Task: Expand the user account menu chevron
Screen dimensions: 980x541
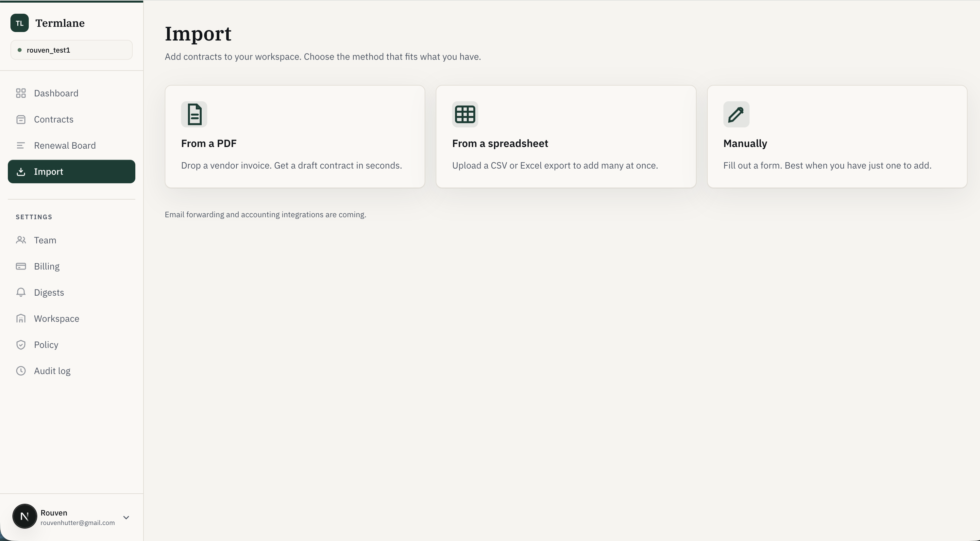Action: pos(126,517)
